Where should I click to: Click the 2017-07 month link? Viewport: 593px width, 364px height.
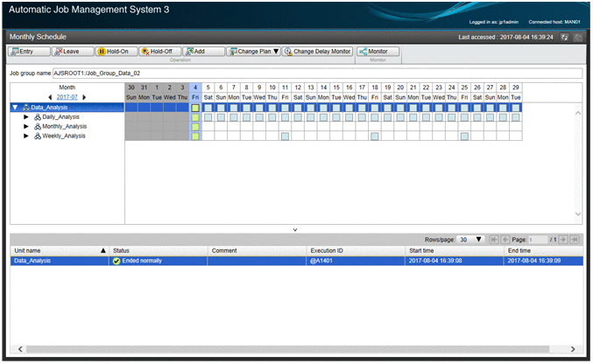(67, 97)
